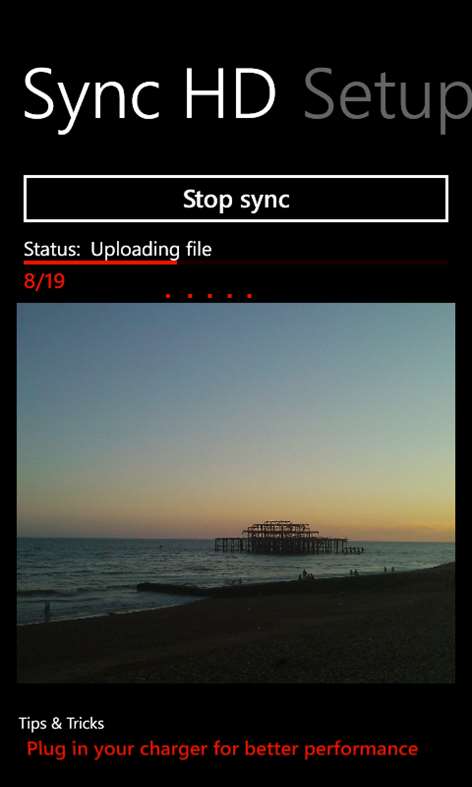
Task: Tap the red animated loading dots
Action: (x=209, y=296)
